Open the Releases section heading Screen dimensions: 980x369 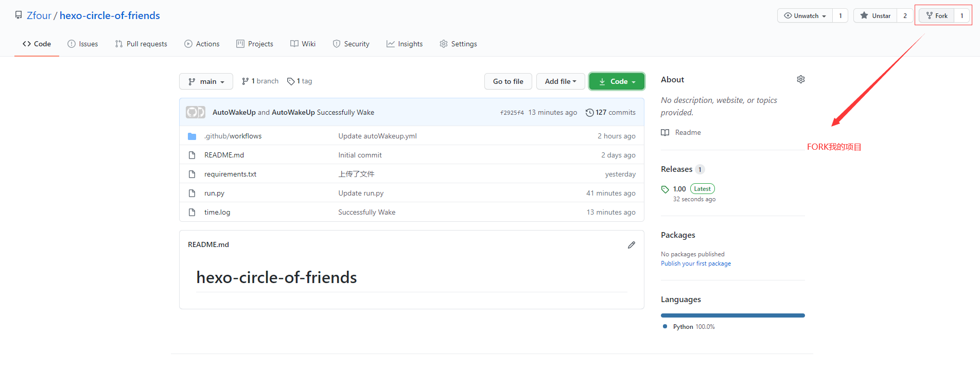click(x=676, y=169)
